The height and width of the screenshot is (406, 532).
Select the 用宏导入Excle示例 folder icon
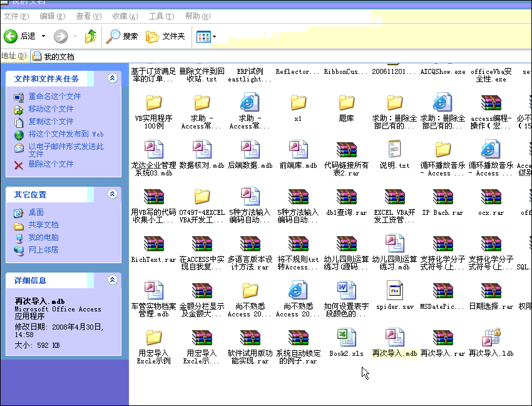[x=154, y=337]
